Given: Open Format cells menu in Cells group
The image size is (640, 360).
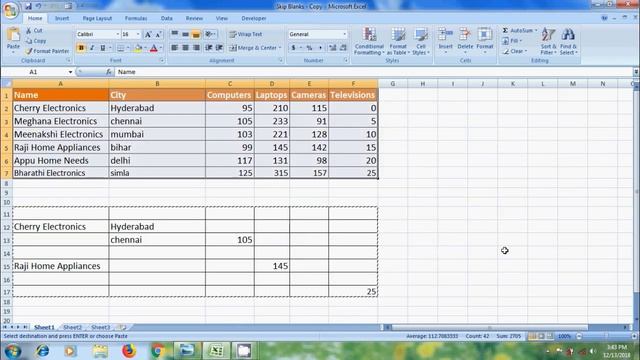Looking at the screenshot, I should (485, 40).
